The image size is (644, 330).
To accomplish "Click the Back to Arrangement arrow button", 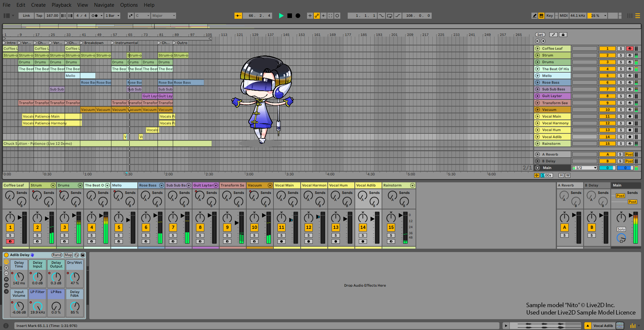I will (x=324, y=16).
